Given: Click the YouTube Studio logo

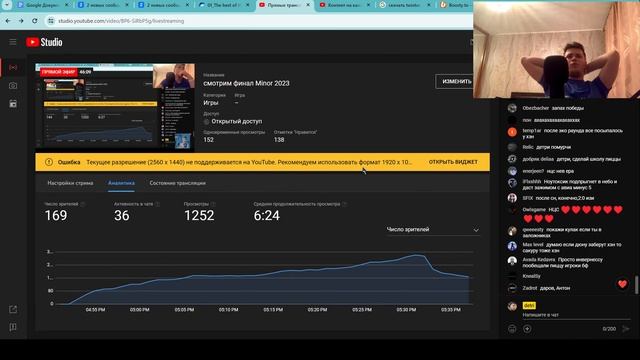Looking at the screenshot, I should tap(44, 42).
